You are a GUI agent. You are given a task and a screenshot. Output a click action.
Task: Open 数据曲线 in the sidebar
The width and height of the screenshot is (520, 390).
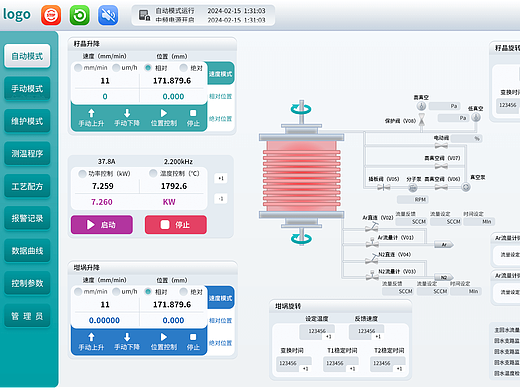click(x=27, y=251)
